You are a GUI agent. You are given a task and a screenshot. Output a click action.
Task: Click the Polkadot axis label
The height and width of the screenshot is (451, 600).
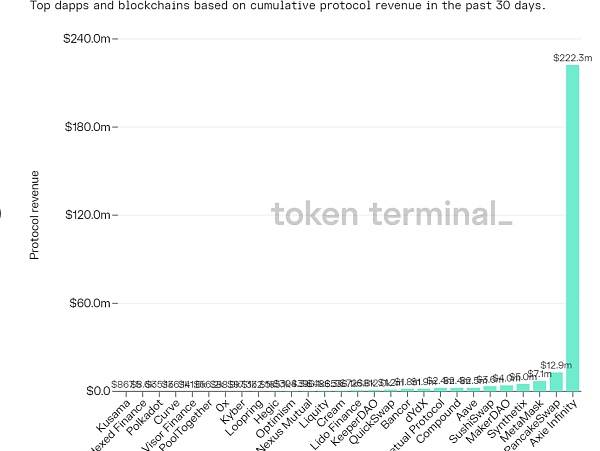(x=145, y=417)
